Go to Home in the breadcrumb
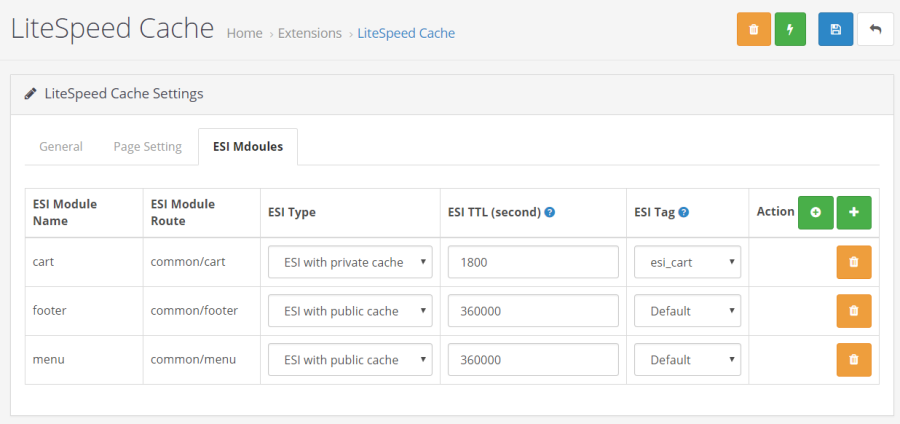 (244, 33)
